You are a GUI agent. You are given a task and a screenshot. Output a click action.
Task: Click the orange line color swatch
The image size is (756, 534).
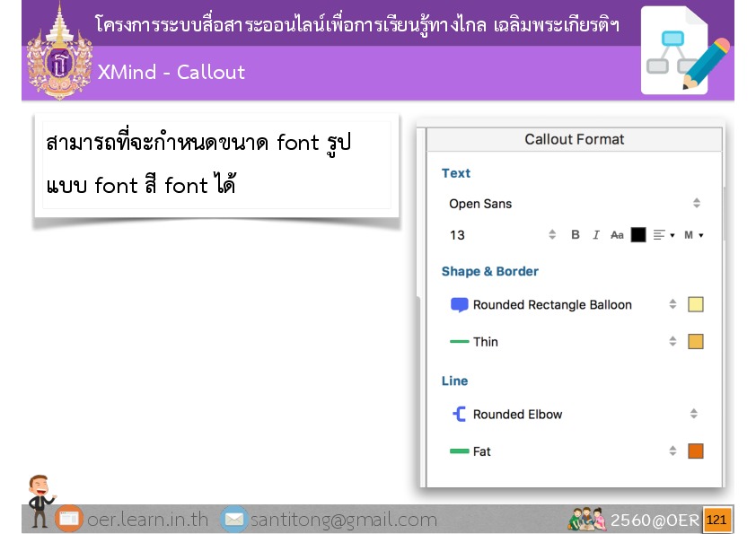[x=695, y=451]
